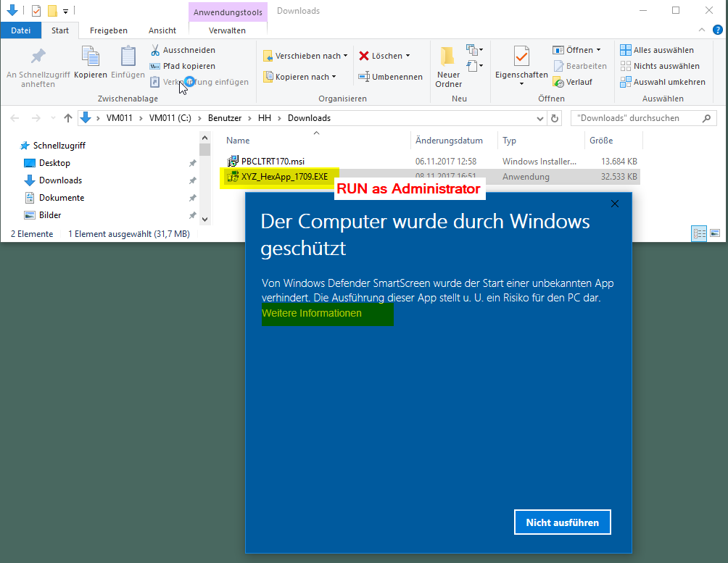
Task: Open the Datei menu tab
Action: [21, 30]
